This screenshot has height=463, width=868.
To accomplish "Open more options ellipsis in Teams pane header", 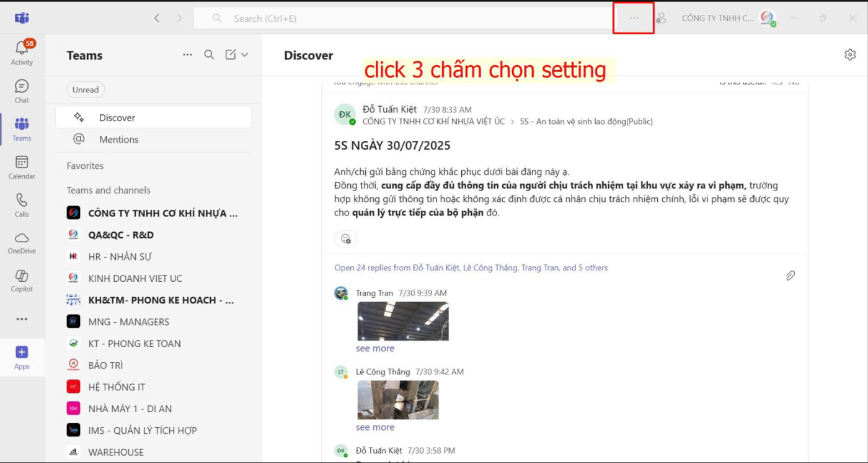I will click(187, 55).
